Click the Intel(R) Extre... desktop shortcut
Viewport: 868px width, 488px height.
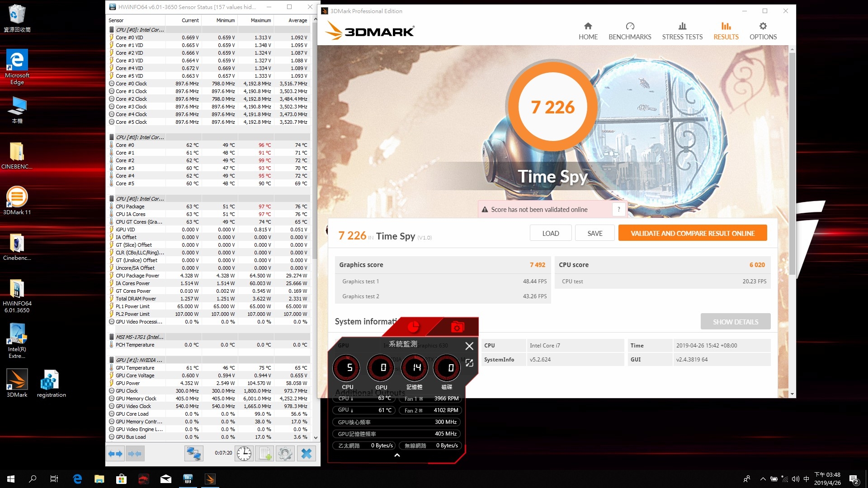[17, 341]
